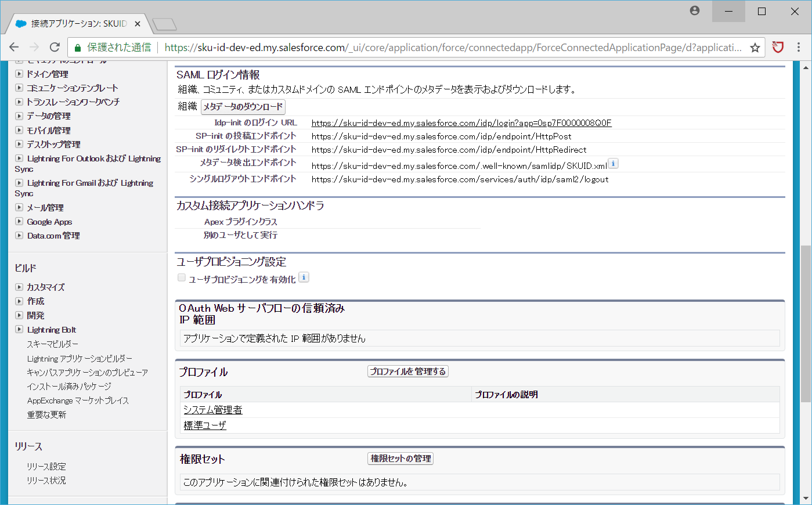This screenshot has height=505, width=812.
Task: Click the Chrome profile avatar icon
Action: point(695,10)
